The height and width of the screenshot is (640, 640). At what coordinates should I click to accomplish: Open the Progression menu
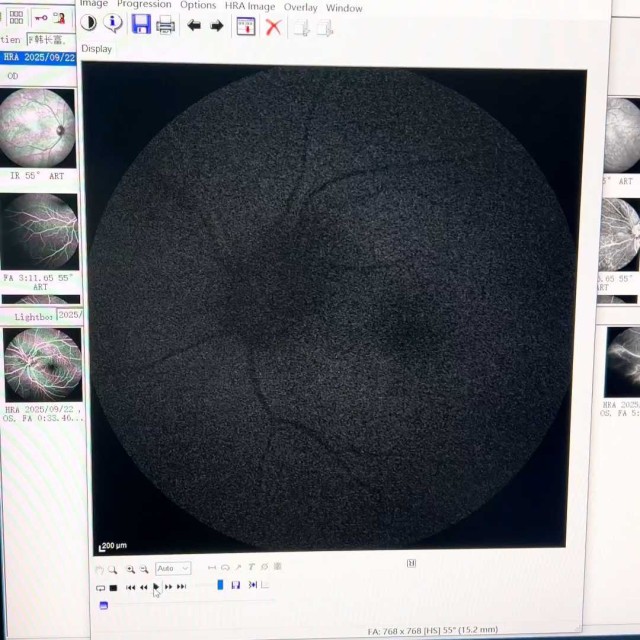point(144,5)
